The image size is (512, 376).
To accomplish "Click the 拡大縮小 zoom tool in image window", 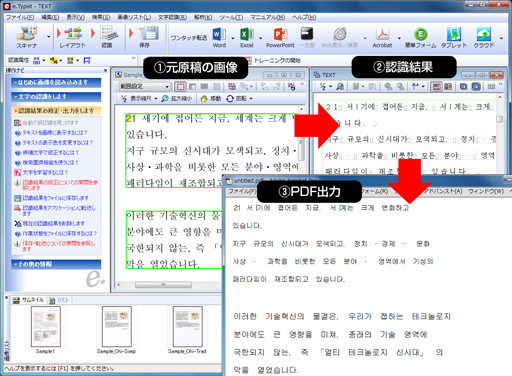I will [177, 98].
